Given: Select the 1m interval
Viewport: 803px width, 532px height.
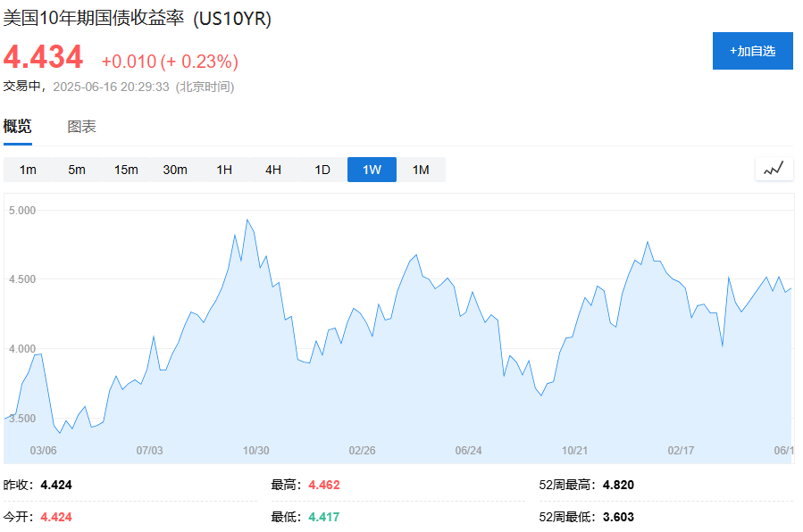Looking at the screenshot, I should [x=28, y=170].
